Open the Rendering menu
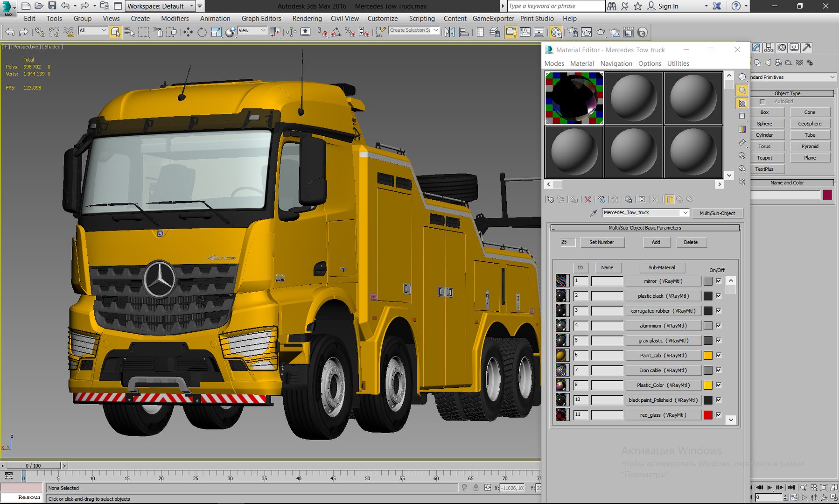The height and width of the screenshot is (504, 839). 307,18
